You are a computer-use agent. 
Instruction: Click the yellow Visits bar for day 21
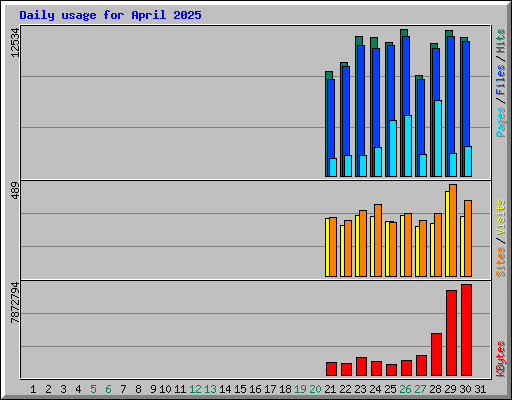327,247
